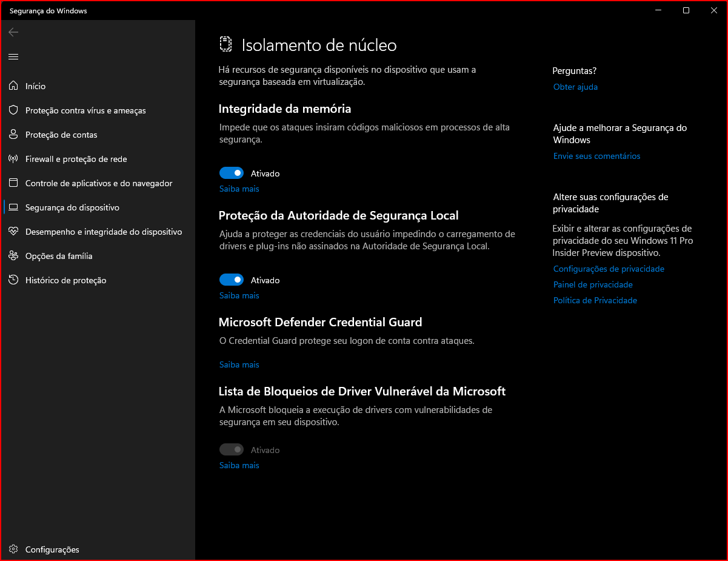Viewport: 728px width, 561px height.
Task: Open Desempenho e integridade do dispositivo
Action: [98, 232]
